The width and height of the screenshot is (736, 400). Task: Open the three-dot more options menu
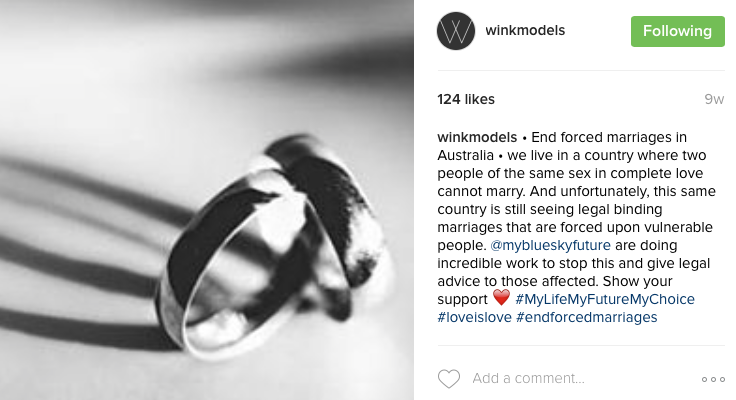pyautogui.click(x=713, y=379)
